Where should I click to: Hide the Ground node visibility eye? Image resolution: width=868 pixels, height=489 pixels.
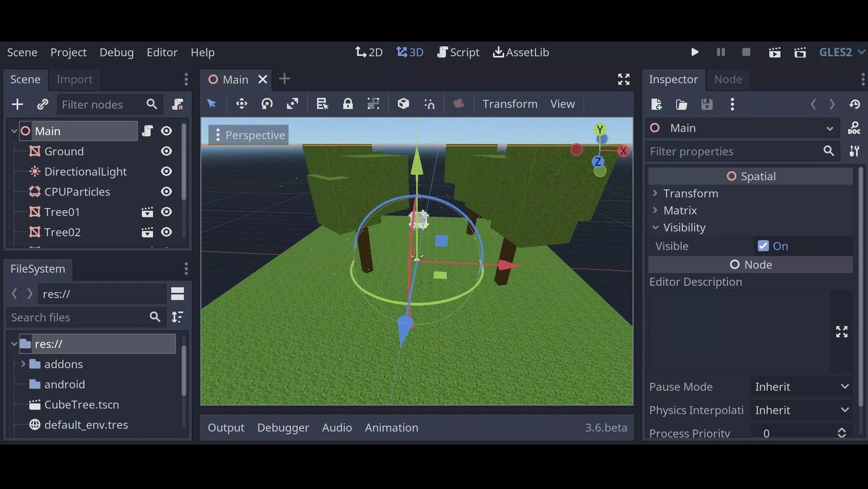click(x=166, y=151)
